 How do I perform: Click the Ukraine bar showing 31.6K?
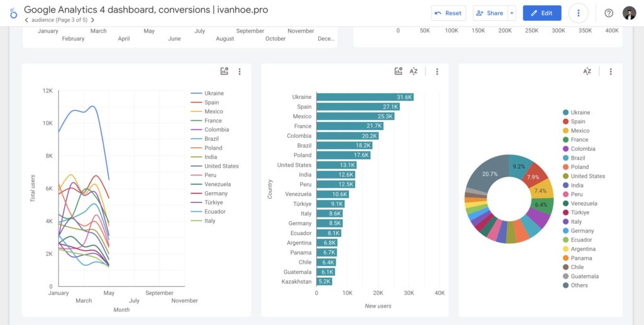pos(365,97)
